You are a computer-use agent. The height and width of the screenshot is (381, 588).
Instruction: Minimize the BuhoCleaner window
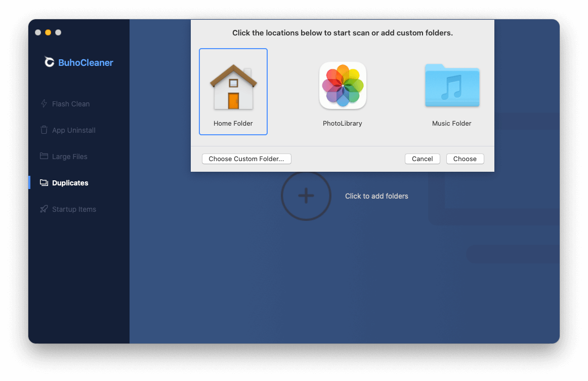[48, 32]
